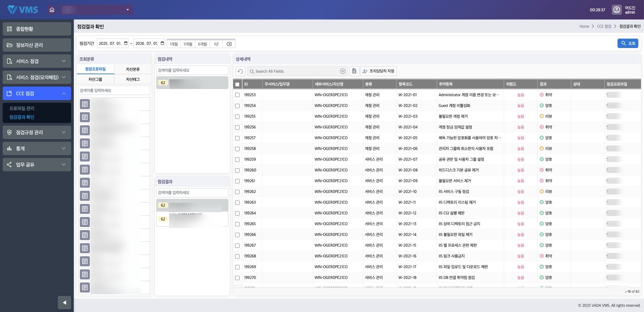
Task: Open 정보자산 관리 menu
Action: coord(37,45)
